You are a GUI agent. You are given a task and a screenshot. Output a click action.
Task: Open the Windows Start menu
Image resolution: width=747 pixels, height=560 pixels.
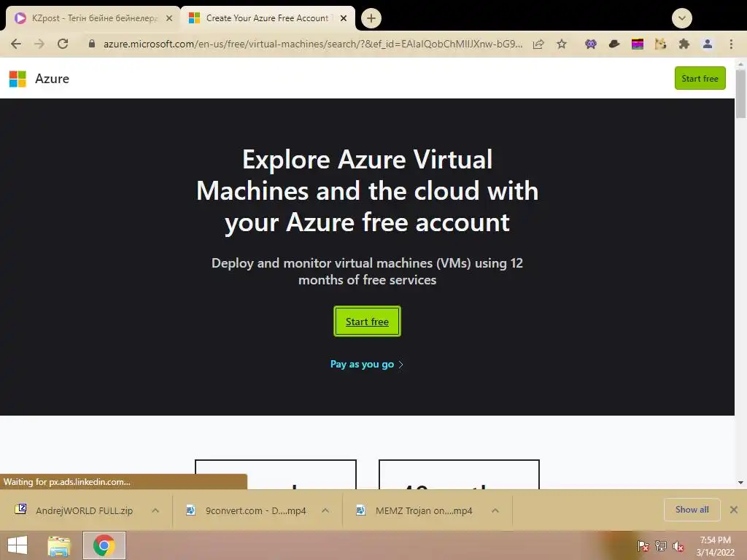coord(18,545)
